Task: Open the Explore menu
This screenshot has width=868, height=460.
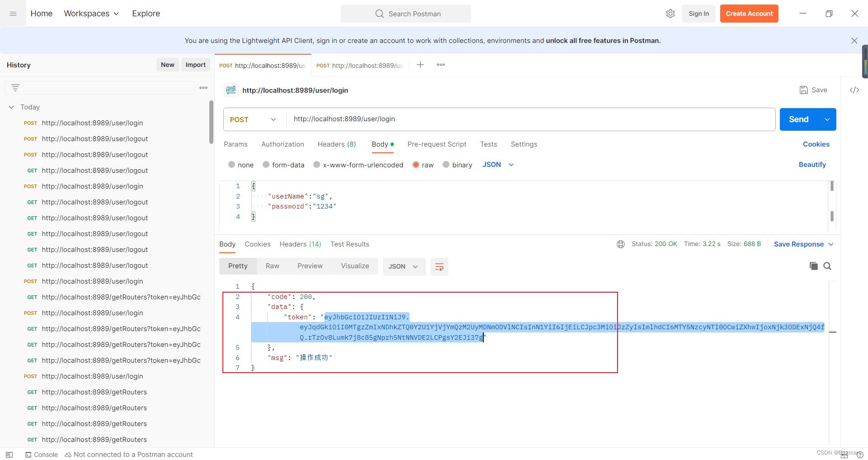Action: coord(146,14)
